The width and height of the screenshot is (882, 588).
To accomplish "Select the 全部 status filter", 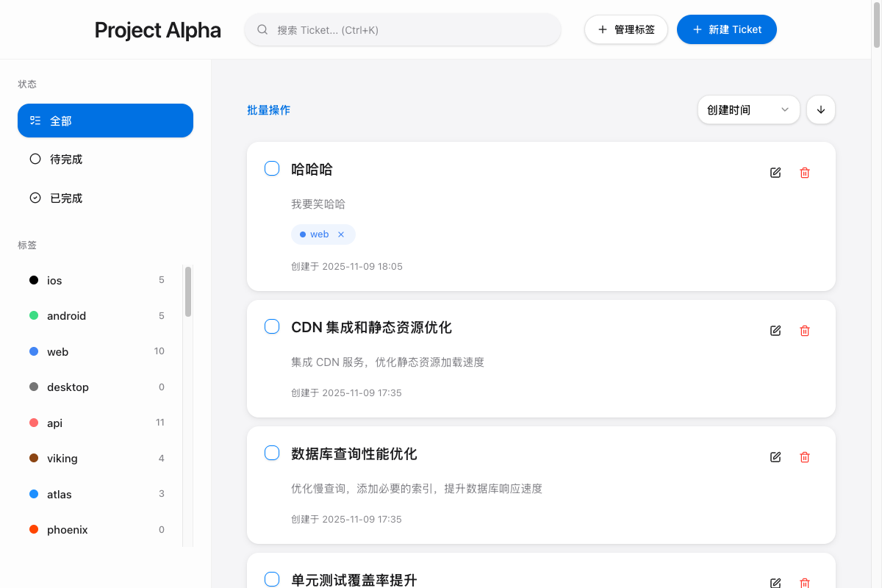I will [x=105, y=121].
